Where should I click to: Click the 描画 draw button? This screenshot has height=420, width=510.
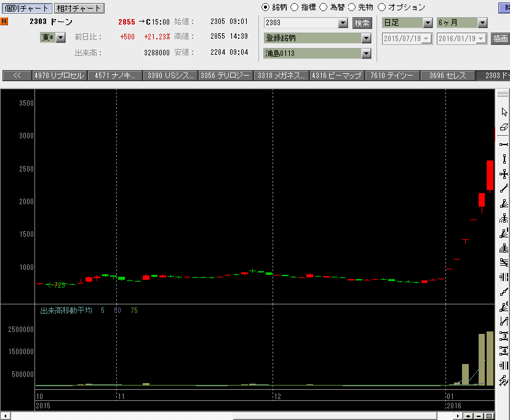500,38
